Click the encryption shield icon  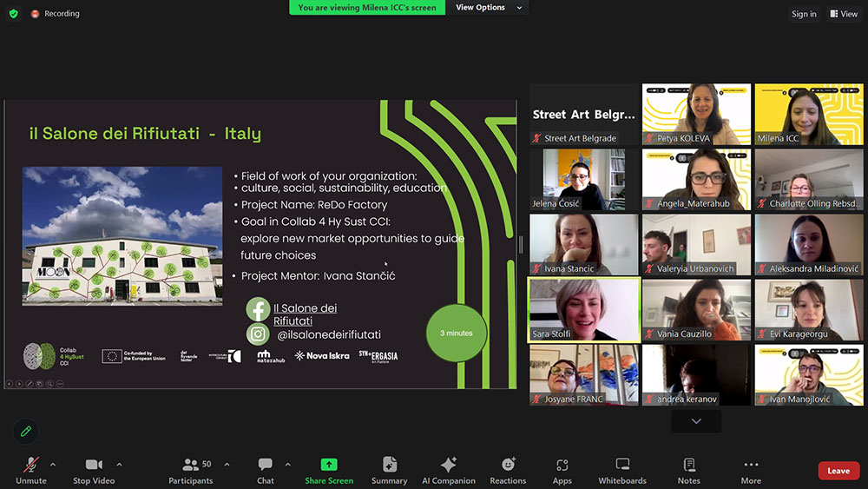(x=13, y=14)
